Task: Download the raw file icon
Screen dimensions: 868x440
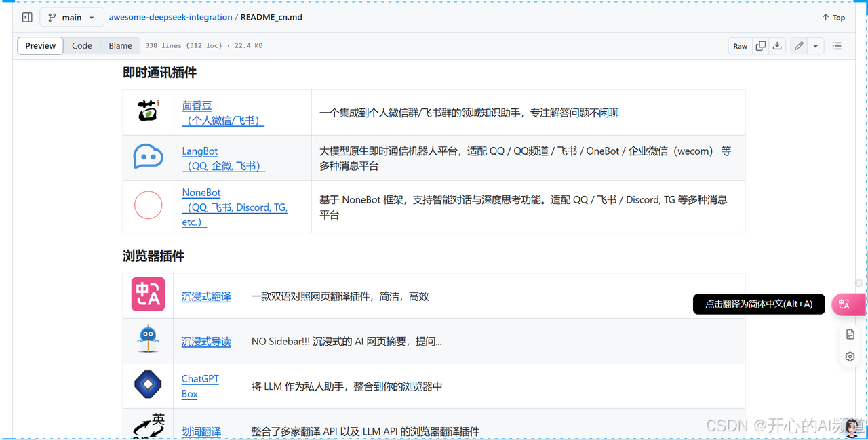Action: (777, 46)
